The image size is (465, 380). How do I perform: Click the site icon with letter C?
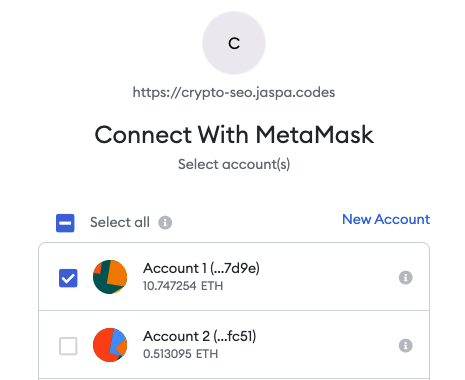(x=234, y=43)
